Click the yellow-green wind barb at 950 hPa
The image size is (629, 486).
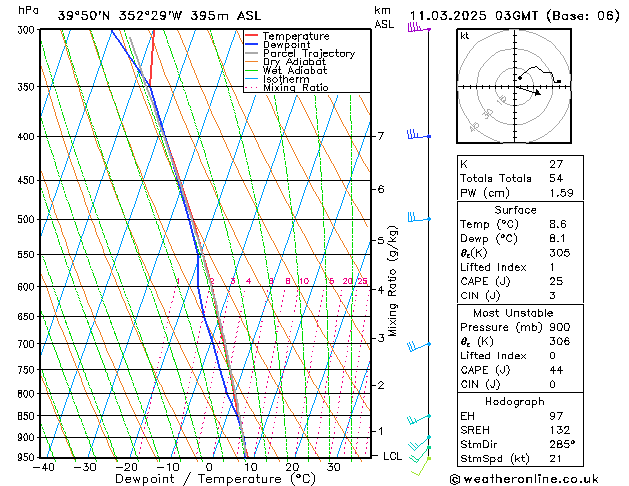(x=423, y=461)
